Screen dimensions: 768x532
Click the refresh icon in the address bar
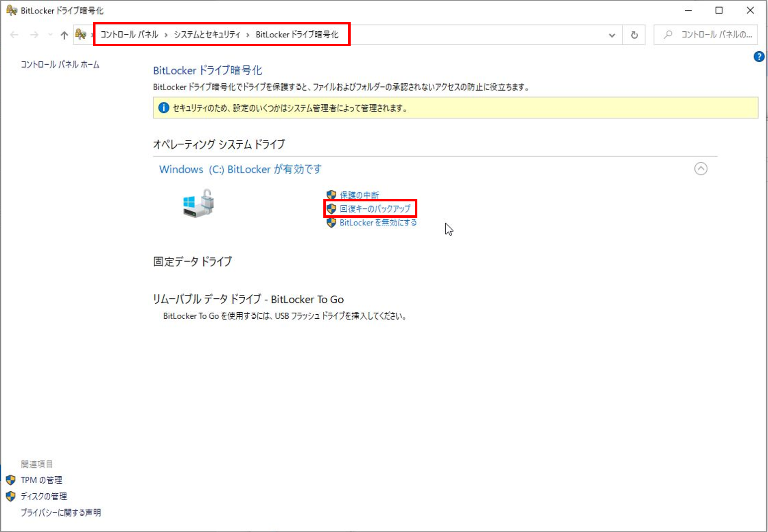(x=634, y=34)
